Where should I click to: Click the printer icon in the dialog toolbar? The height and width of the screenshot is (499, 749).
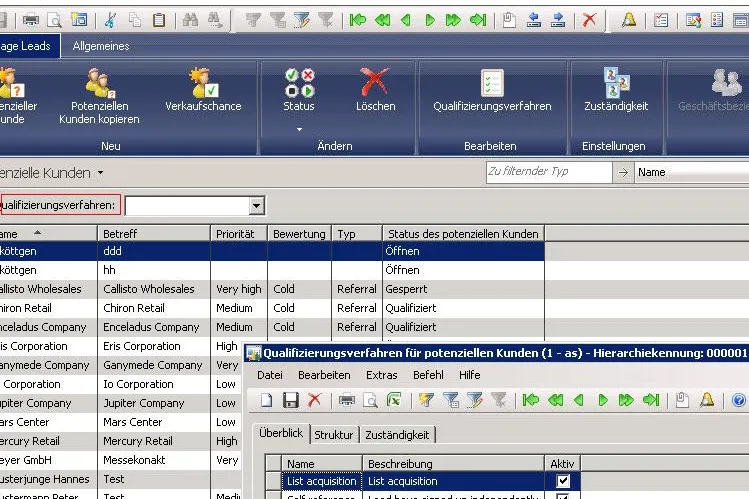347,400
